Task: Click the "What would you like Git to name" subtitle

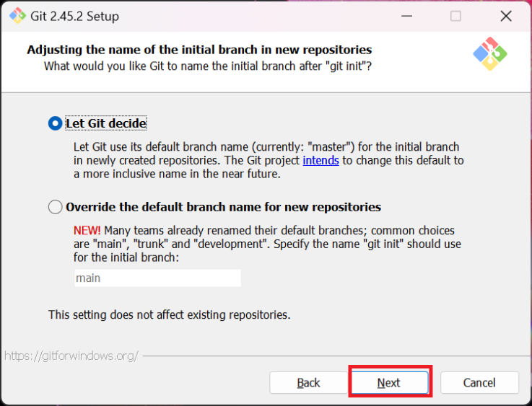Action: [208, 66]
